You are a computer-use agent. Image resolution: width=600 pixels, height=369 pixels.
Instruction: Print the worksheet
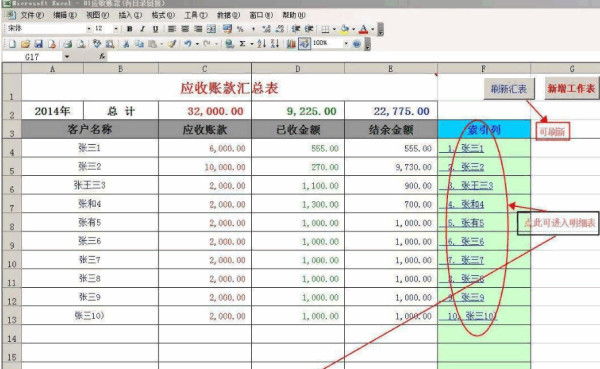pos(68,44)
